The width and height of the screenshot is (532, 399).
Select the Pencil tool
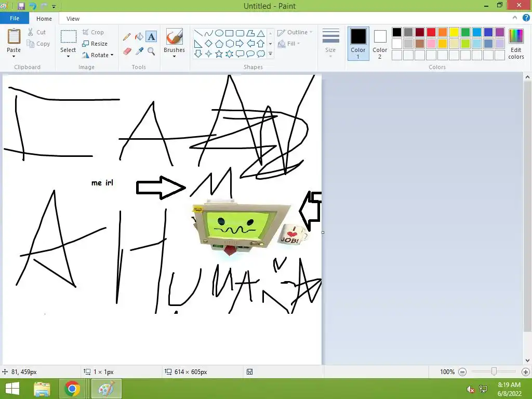click(127, 37)
